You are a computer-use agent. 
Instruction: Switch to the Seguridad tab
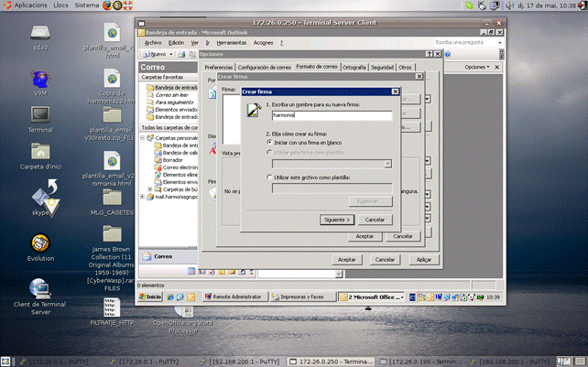(382, 67)
